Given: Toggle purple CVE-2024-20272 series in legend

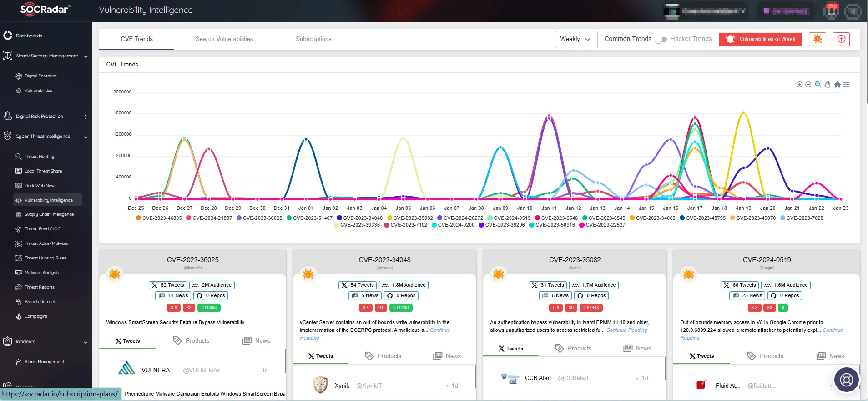Looking at the screenshot, I should pyautogui.click(x=460, y=218).
